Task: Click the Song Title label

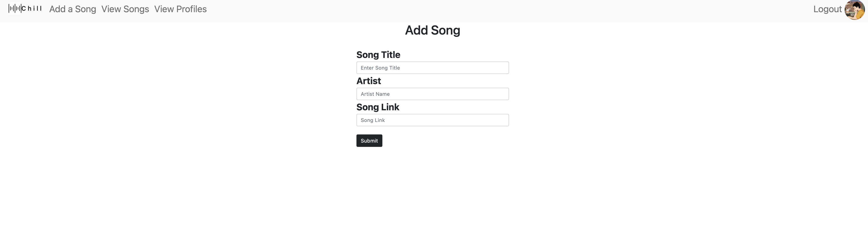Action: [378, 55]
